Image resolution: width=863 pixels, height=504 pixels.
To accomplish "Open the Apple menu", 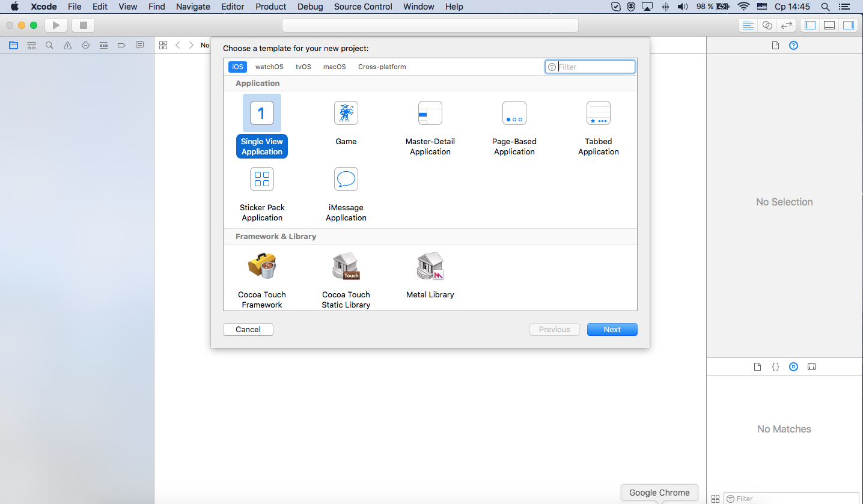I will [x=14, y=7].
